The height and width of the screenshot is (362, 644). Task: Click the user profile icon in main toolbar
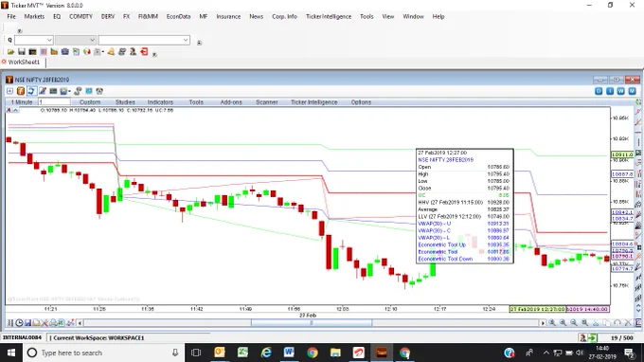134,52
